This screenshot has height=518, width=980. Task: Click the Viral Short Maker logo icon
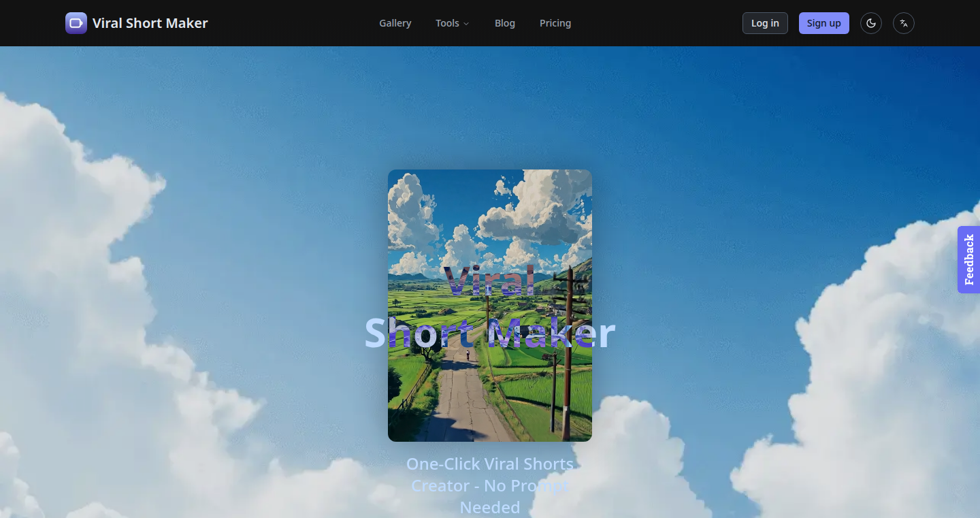tap(76, 23)
